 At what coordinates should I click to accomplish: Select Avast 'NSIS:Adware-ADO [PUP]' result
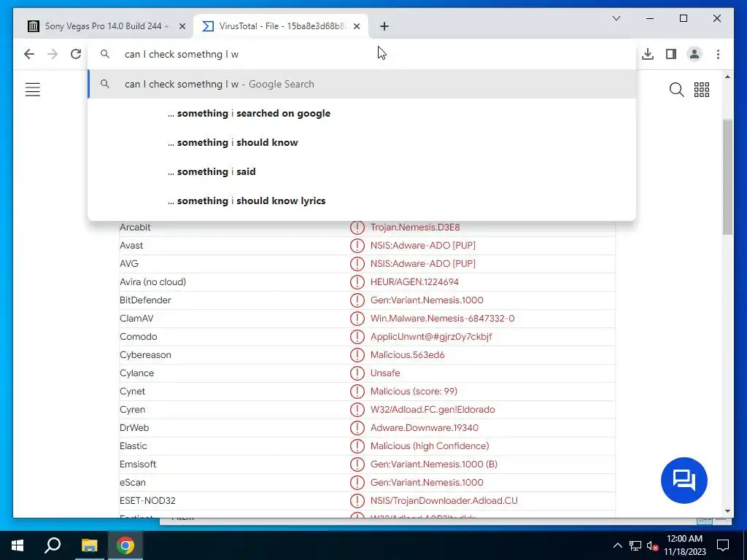coord(423,245)
